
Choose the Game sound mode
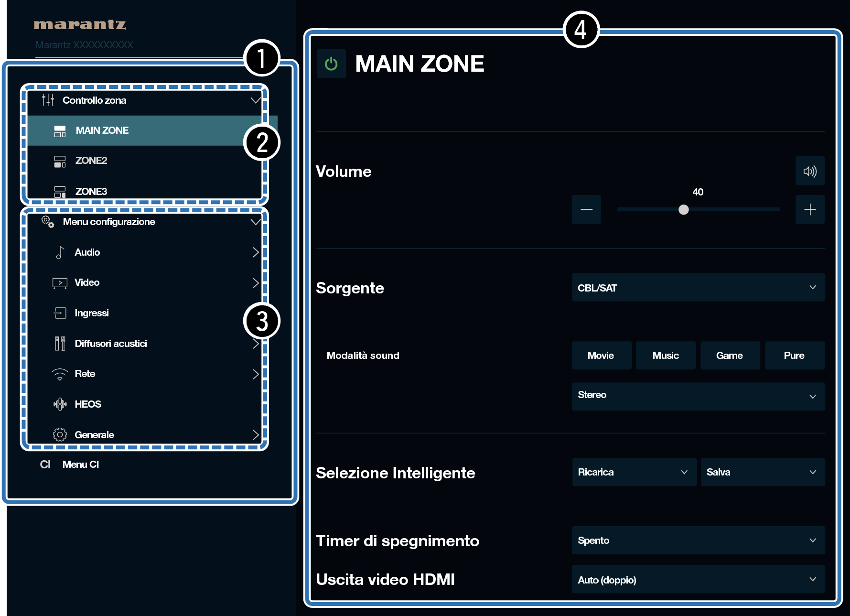pos(730,356)
